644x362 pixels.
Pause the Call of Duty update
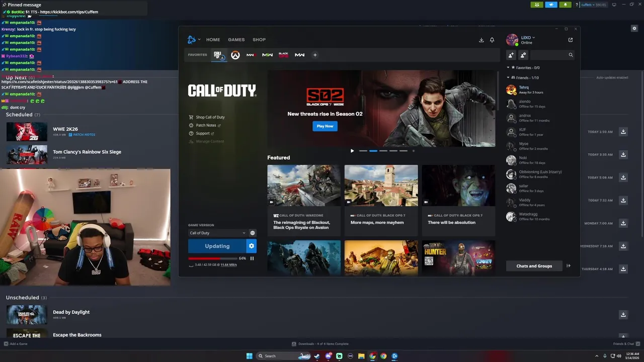coord(252,258)
